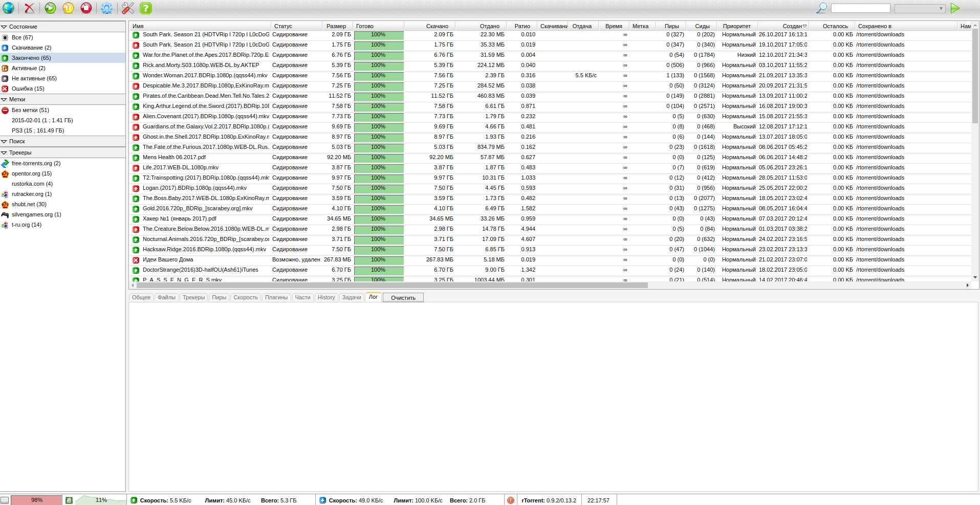Click the globe Add Torrent toolbar icon

[x=9, y=8]
